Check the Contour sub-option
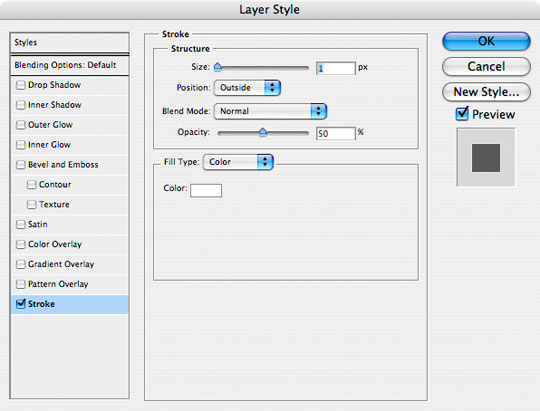Viewport: 540px width, 411px height. (x=31, y=185)
